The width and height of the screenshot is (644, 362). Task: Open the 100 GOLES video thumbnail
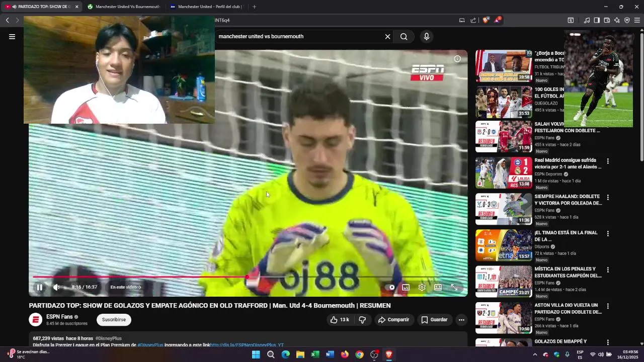pyautogui.click(x=504, y=102)
